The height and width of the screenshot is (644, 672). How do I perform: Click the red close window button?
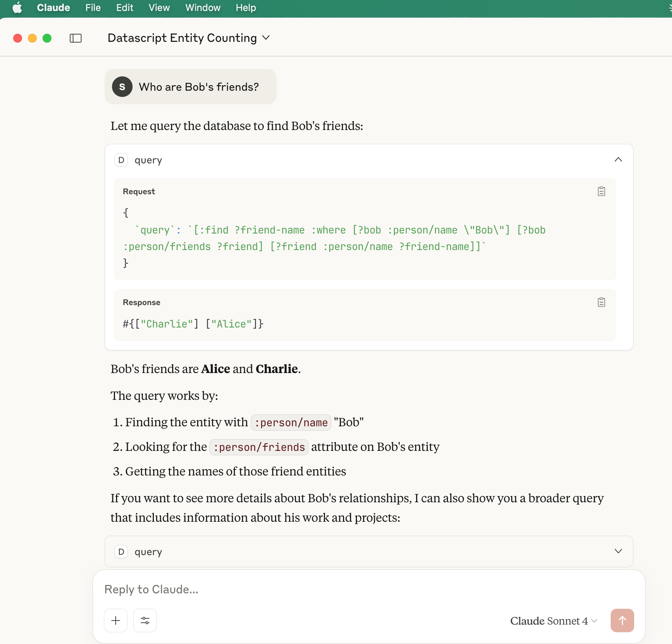(x=18, y=38)
